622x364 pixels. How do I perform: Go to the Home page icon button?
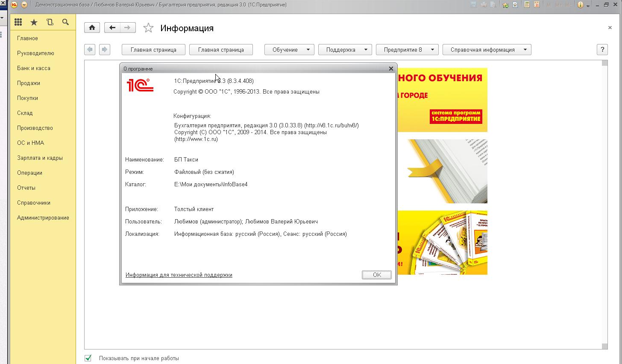tap(92, 28)
